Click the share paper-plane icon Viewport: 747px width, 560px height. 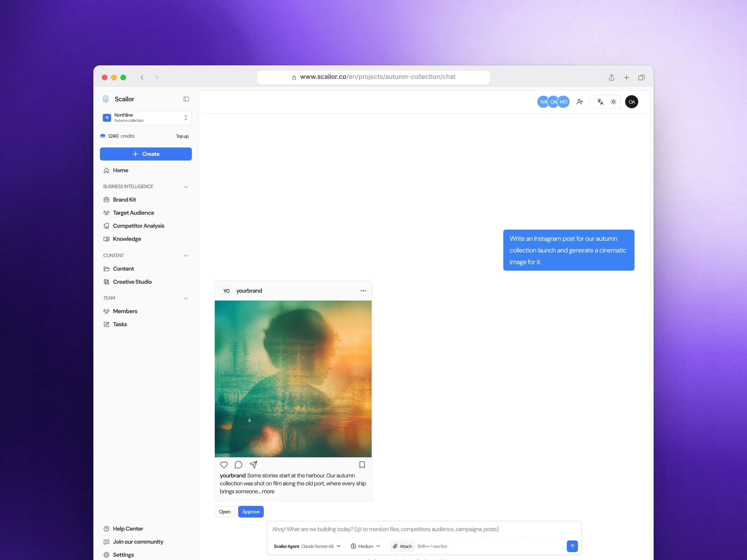click(x=253, y=465)
